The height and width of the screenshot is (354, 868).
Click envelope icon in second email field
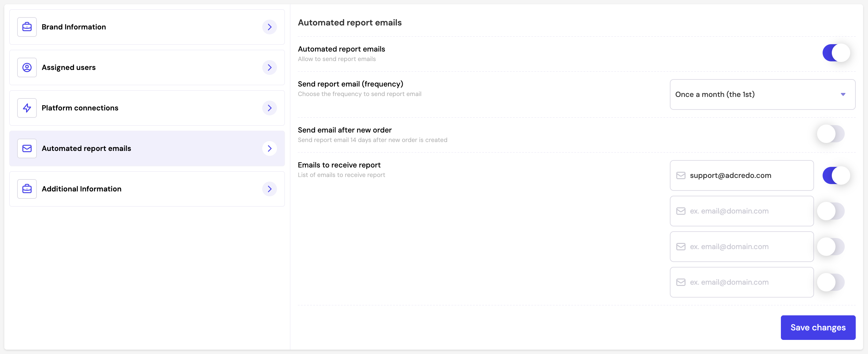coord(681,211)
